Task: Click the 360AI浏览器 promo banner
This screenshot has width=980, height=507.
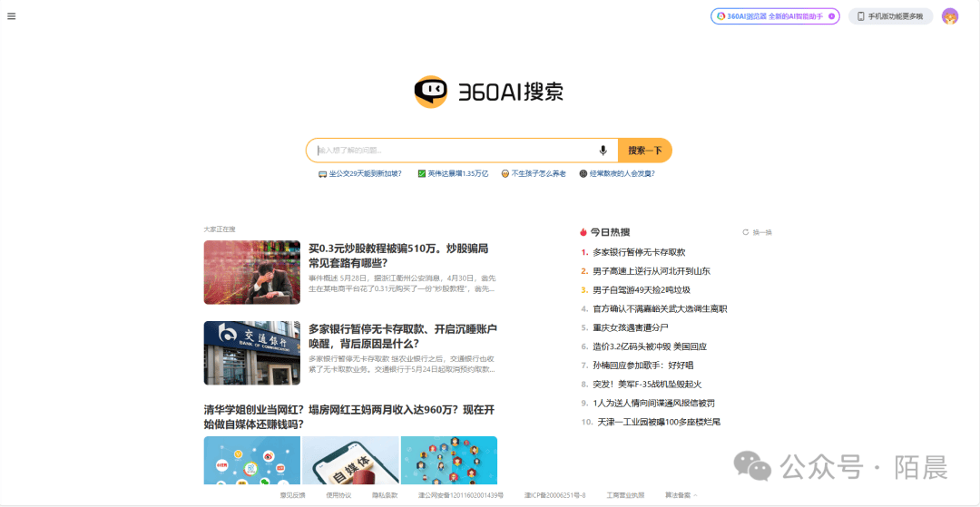Action: [775, 16]
